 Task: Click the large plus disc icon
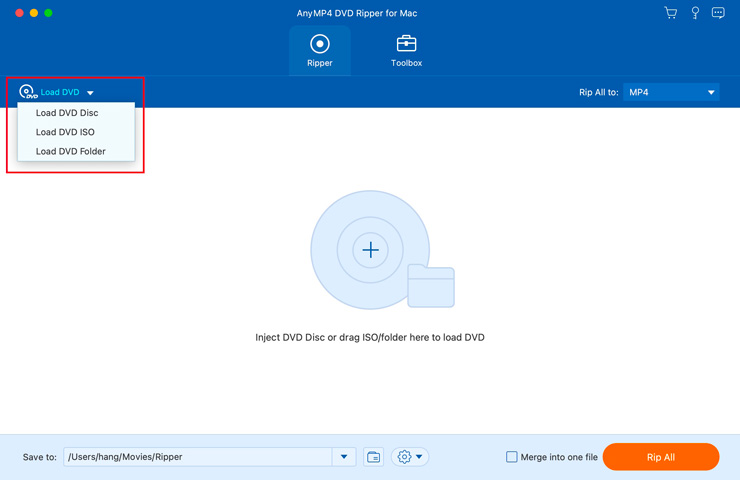(x=370, y=250)
